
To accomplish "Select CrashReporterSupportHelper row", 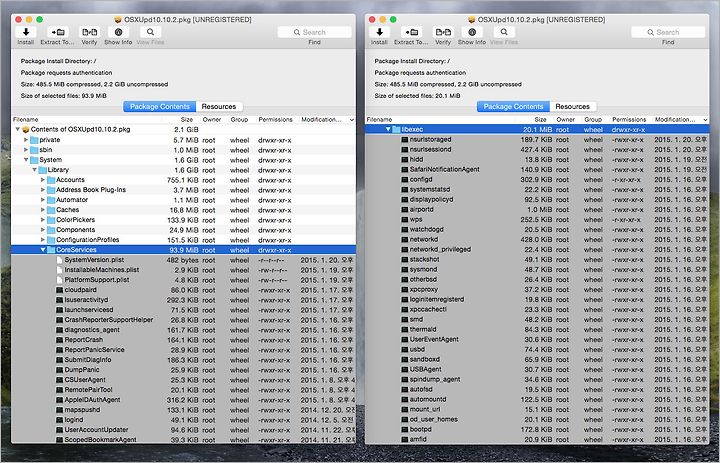I will click(x=183, y=320).
